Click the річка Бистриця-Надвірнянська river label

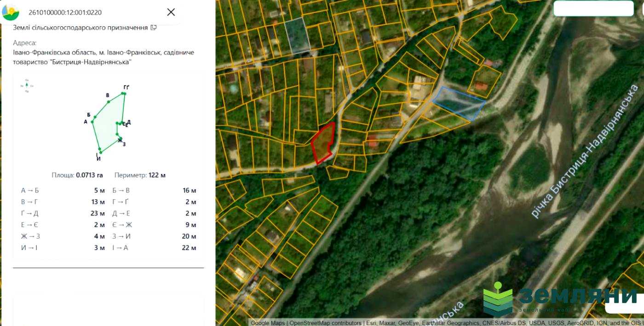(584, 151)
